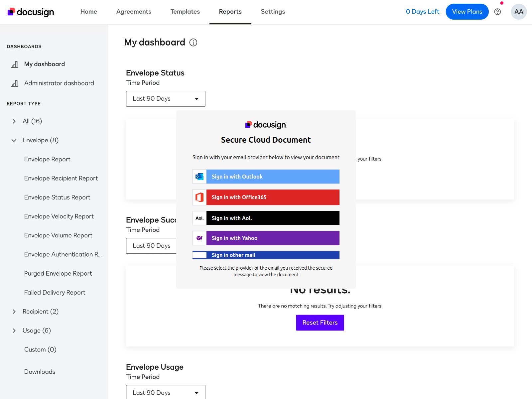Screen dimensions: 532x399
Task: Open the Failed Delivery Report
Action: point(55,292)
